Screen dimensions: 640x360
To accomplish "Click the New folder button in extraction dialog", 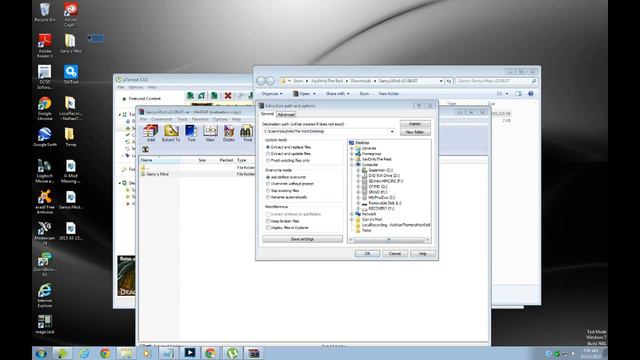I will coord(415,132).
